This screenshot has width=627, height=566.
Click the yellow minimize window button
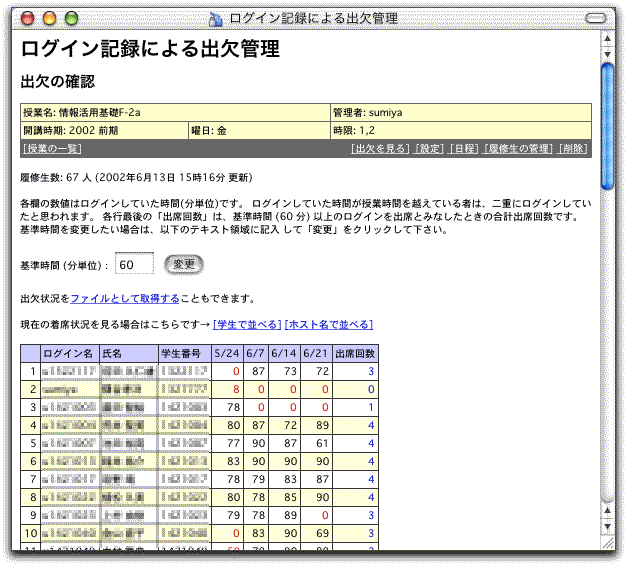click(50, 18)
